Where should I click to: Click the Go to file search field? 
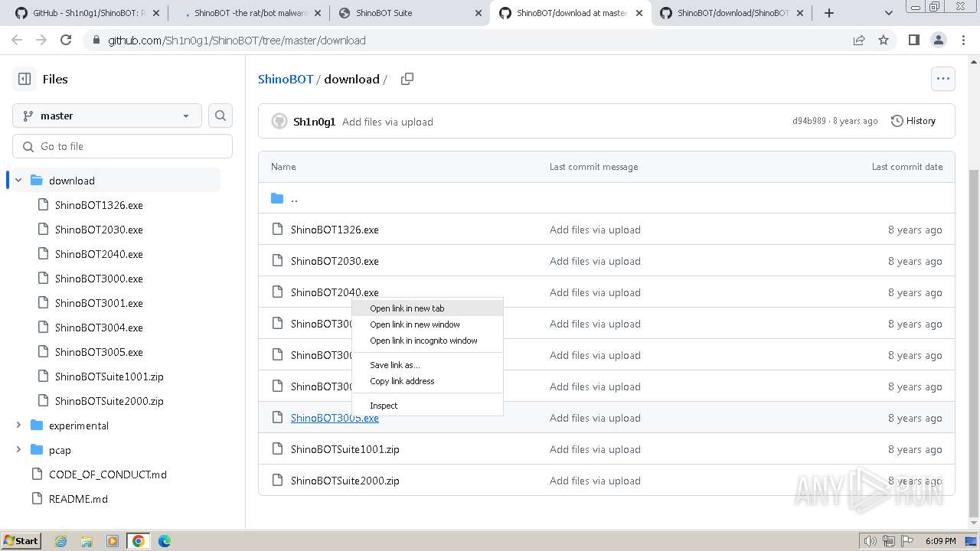pos(122,146)
